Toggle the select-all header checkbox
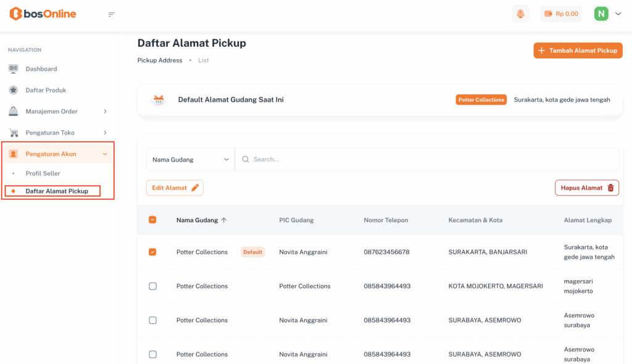632x364 pixels. [x=152, y=220]
